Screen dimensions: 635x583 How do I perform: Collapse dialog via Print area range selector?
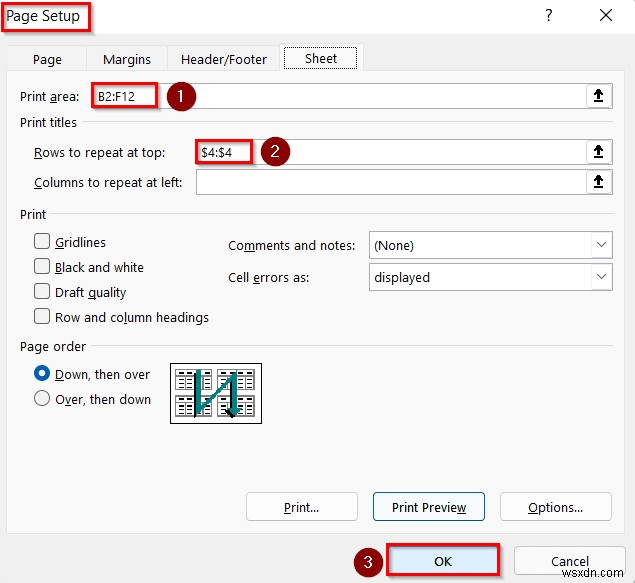click(x=599, y=96)
